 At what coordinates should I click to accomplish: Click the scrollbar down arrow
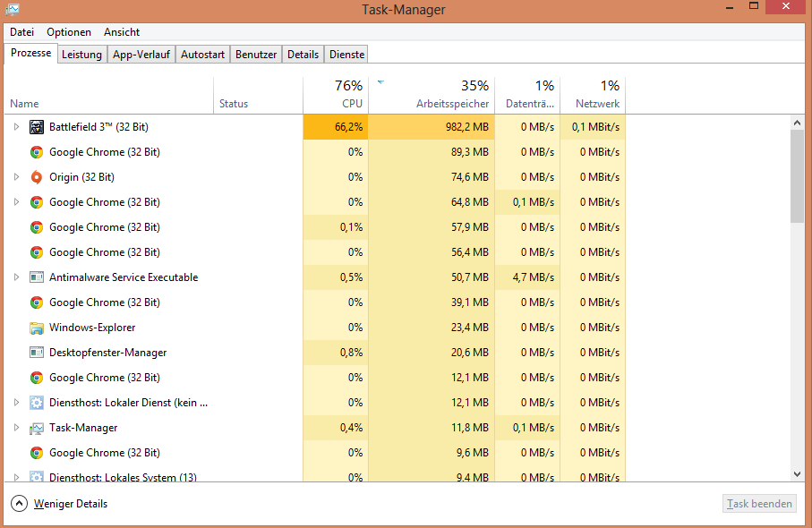797,474
